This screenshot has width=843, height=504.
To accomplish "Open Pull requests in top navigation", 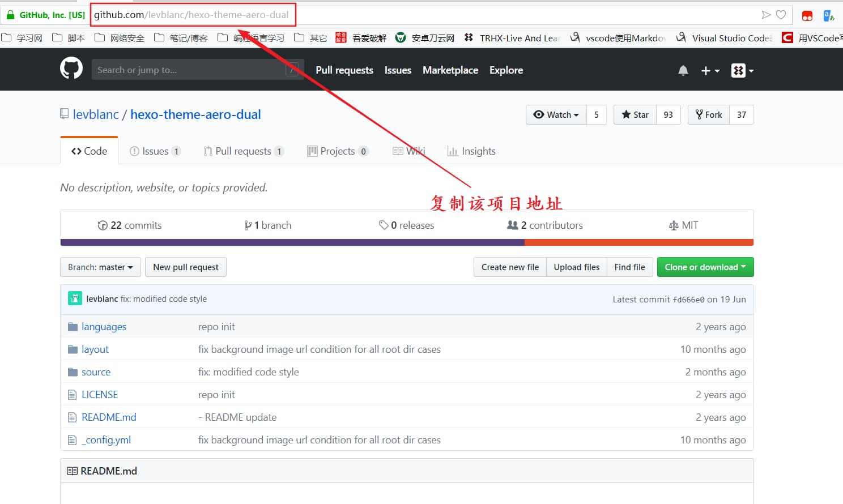I will [x=344, y=70].
